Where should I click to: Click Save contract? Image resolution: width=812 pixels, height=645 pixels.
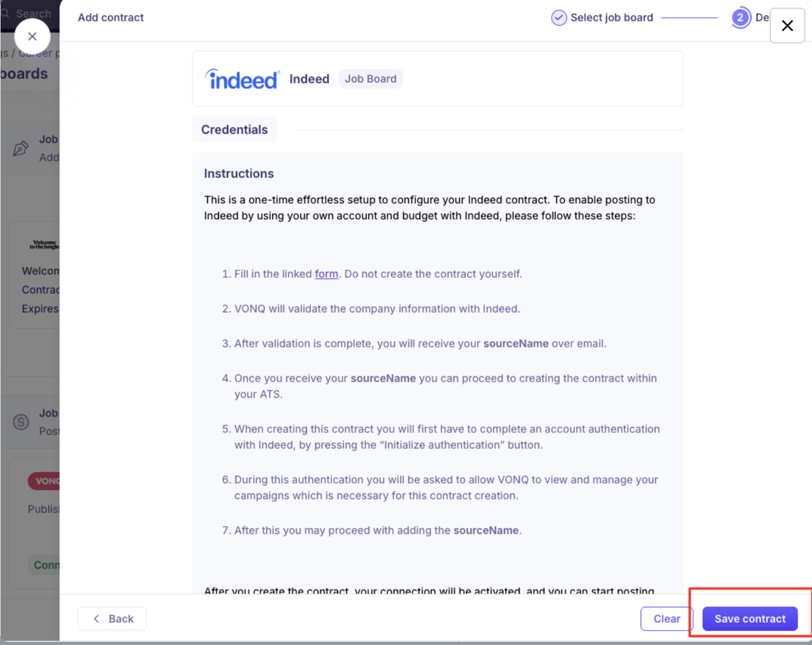(750, 619)
